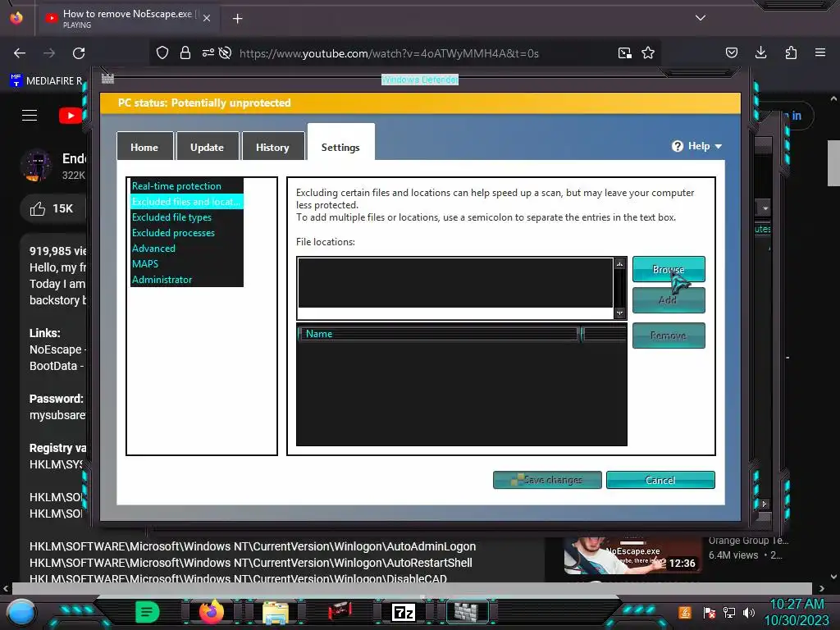Select Excluded file types
Screen dimensions: 840x630
172,217
